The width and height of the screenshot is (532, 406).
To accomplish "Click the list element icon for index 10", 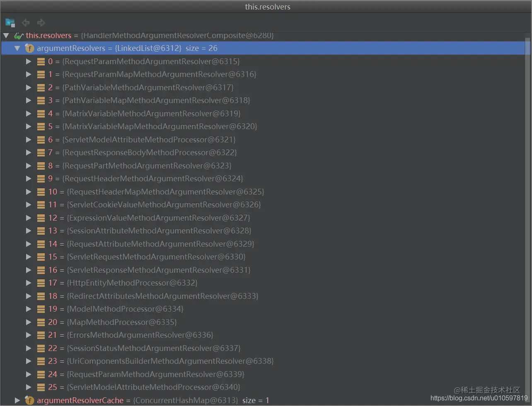I will pyautogui.click(x=41, y=192).
